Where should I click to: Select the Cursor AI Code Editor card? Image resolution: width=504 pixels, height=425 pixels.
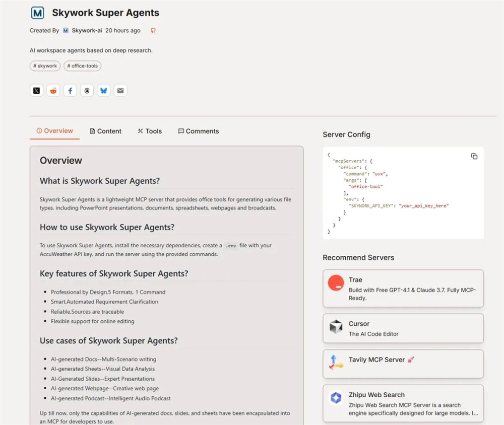click(403, 328)
